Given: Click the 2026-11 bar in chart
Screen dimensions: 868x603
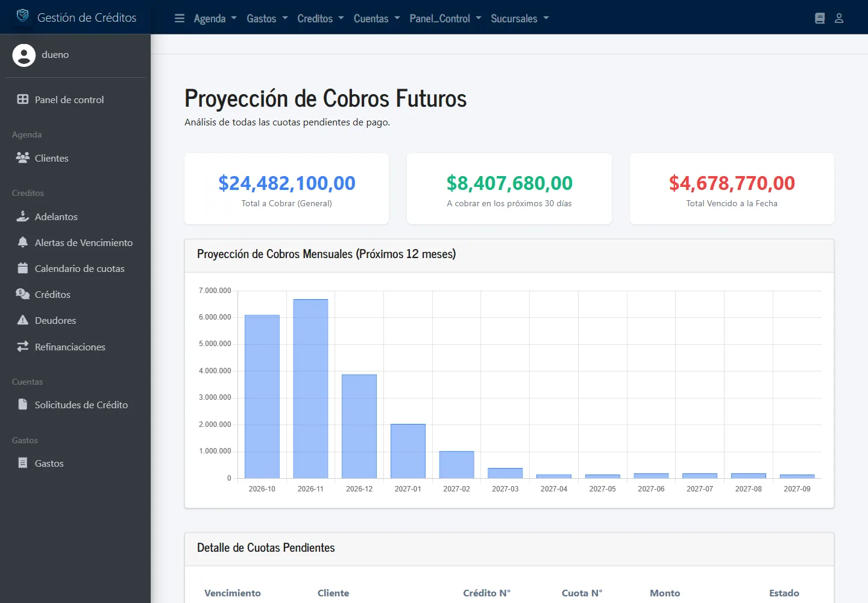Looking at the screenshot, I should point(310,389).
